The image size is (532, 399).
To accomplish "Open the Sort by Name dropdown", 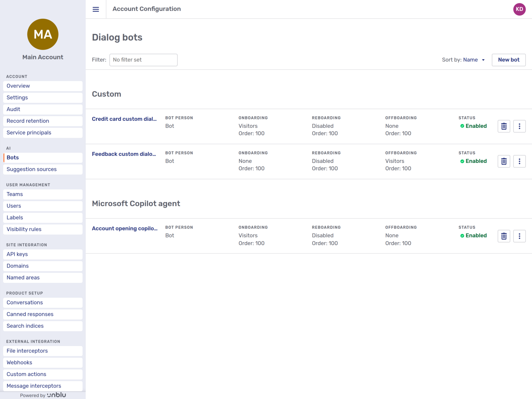I will 474,60.
